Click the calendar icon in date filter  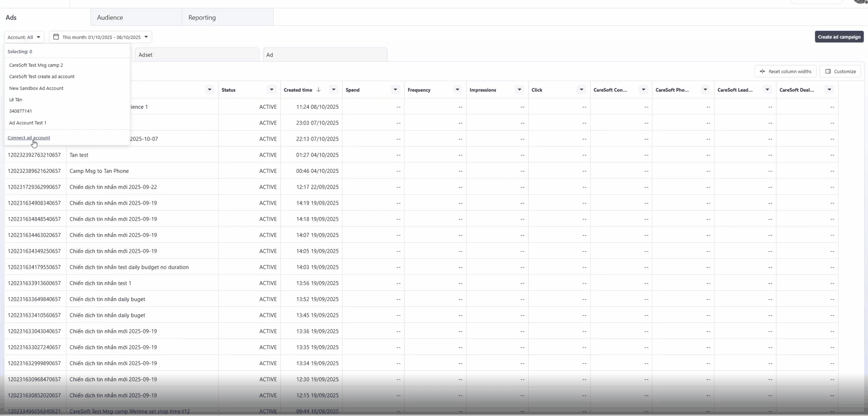click(56, 37)
